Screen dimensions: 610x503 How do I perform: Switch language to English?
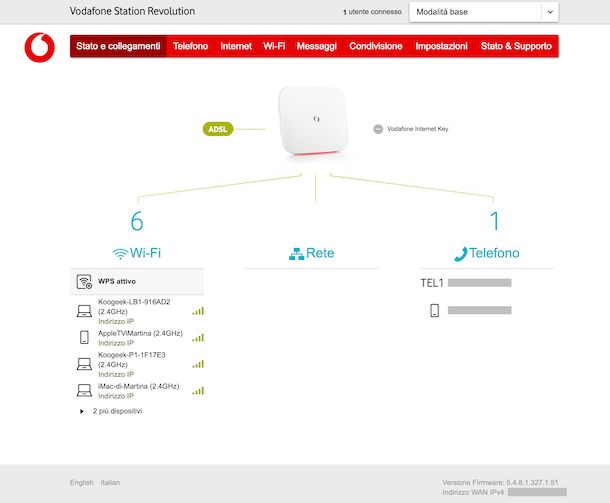pyautogui.click(x=82, y=482)
